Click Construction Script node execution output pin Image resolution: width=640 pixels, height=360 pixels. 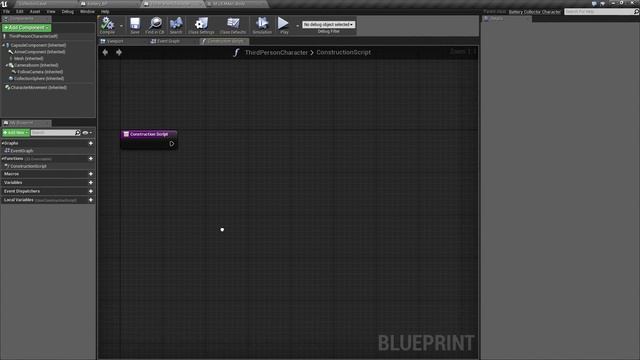172,144
